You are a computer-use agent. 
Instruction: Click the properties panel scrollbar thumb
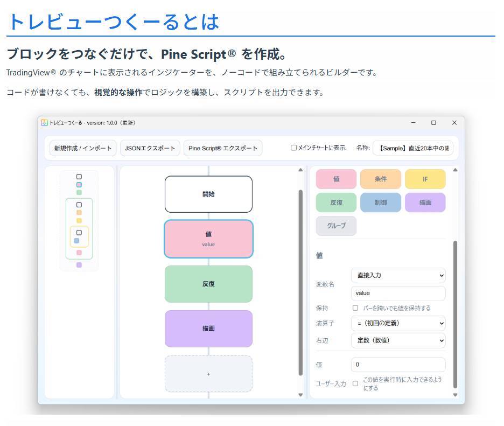455,315
